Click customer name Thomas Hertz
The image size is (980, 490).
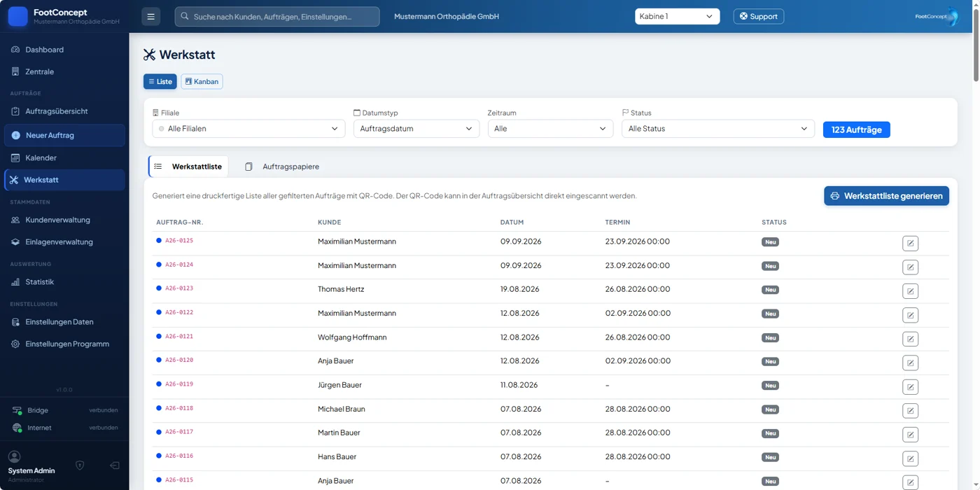341,289
